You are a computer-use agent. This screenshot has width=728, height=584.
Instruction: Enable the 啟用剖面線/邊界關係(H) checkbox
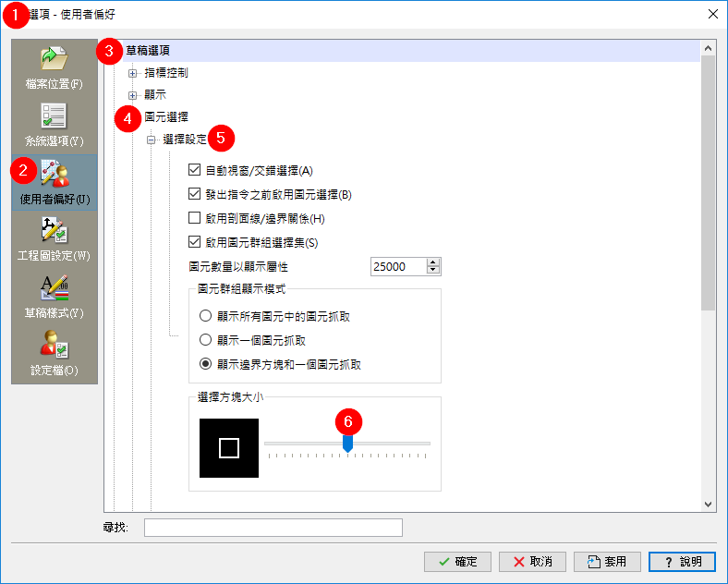pos(194,218)
